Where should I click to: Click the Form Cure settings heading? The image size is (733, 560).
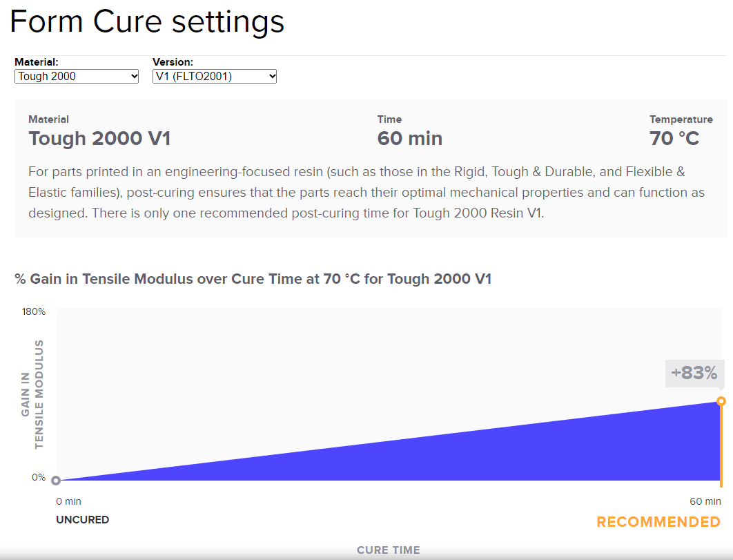[x=147, y=21]
